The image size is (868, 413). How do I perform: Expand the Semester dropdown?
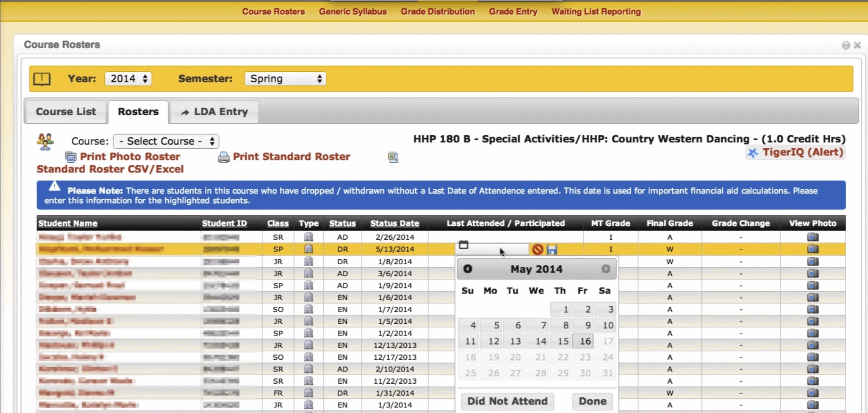coord(285,79)
